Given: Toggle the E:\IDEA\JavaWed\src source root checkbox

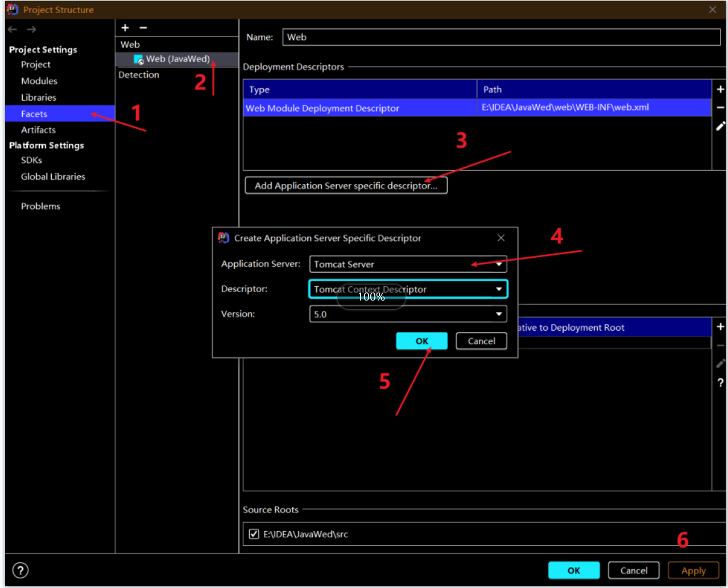Looking at the screenshot, I should pos(254,534).
